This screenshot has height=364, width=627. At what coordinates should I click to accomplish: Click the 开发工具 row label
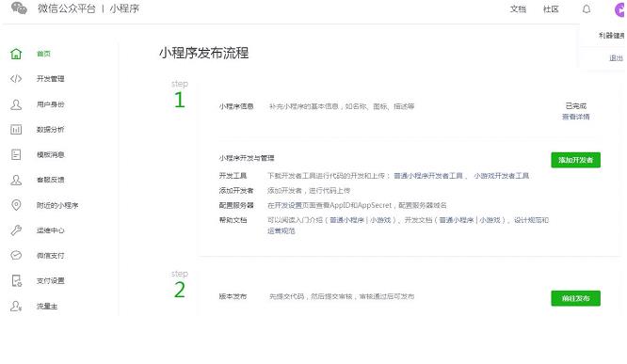[x=233, y=176]
